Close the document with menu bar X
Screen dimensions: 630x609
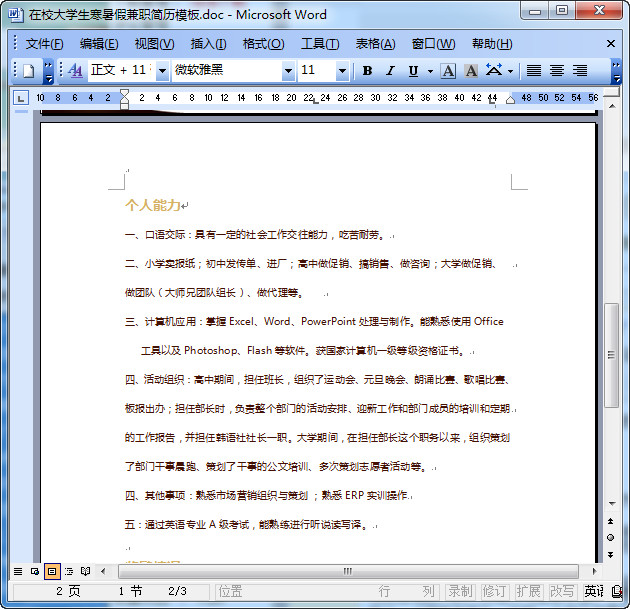tap(611, 44)
